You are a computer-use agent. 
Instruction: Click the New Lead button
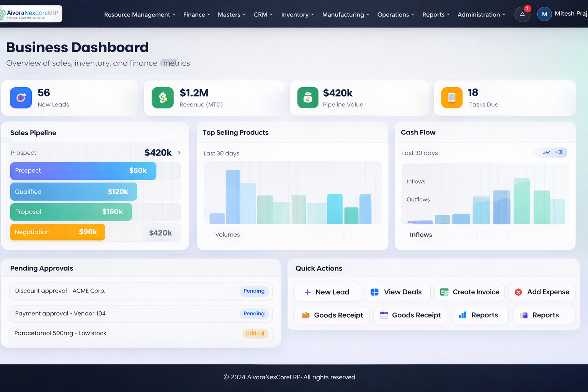(x=328, y=292)
